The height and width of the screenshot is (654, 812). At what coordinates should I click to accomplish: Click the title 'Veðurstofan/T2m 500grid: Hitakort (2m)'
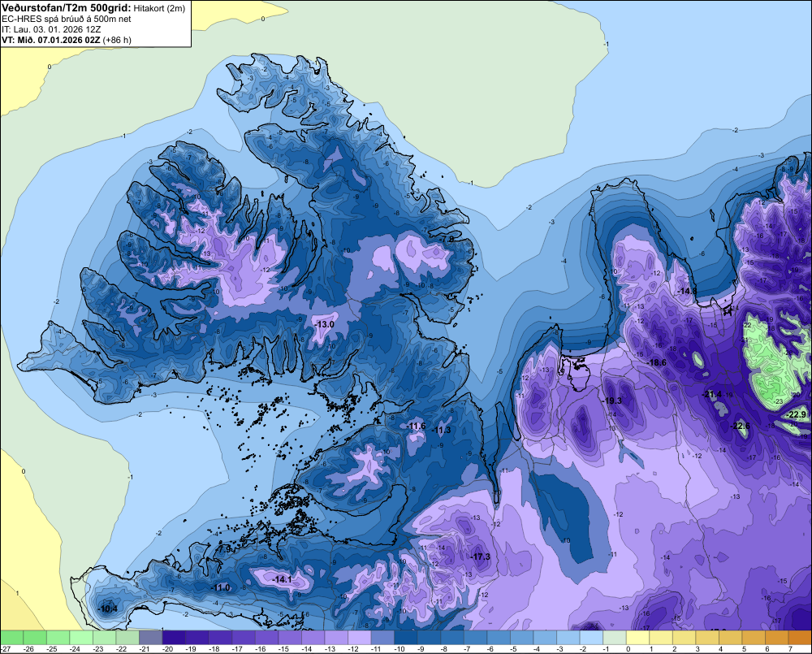coord(93,8)
